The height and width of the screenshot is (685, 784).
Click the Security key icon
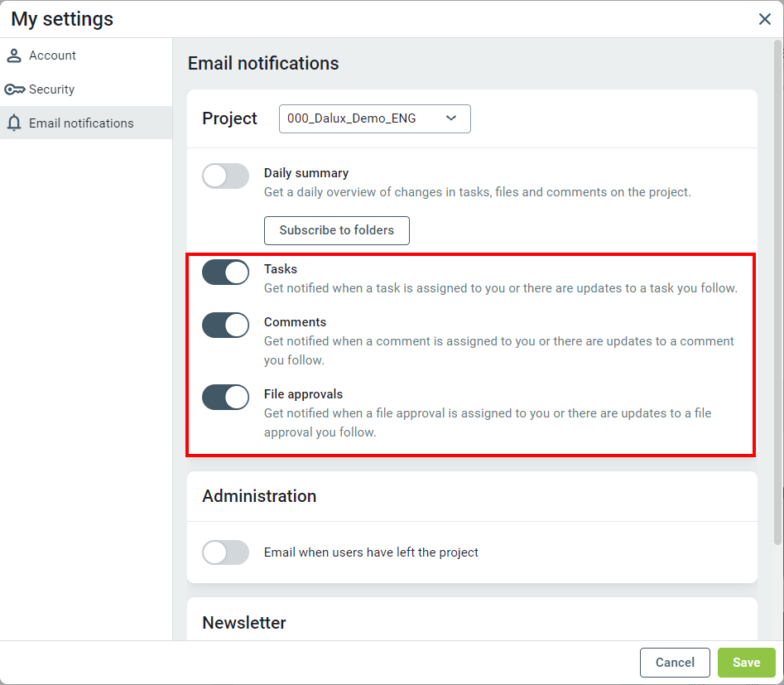click(14, 89)
